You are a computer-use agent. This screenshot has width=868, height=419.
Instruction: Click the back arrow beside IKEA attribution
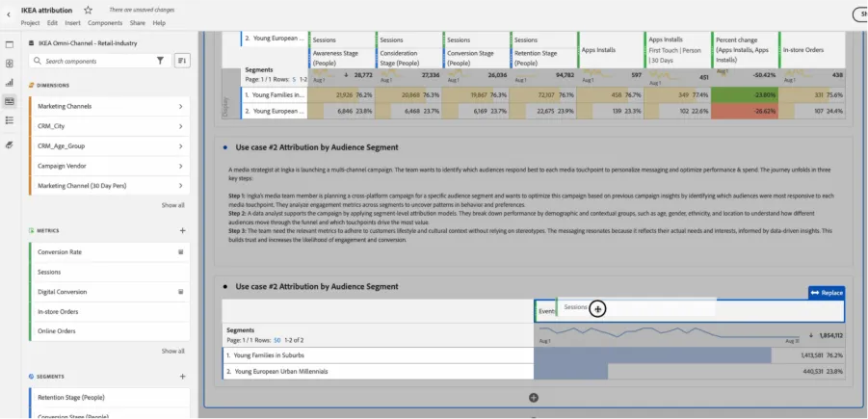tap(9, 14)
